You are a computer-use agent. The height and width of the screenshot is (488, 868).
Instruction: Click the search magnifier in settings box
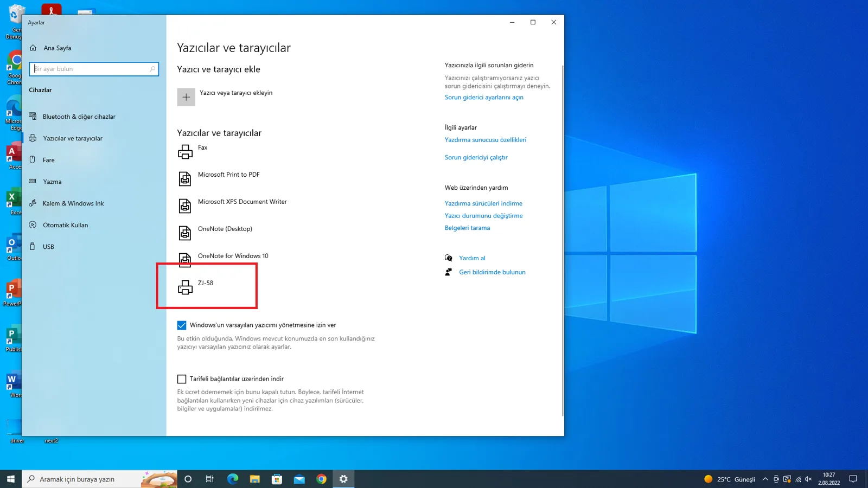(152, 69)
